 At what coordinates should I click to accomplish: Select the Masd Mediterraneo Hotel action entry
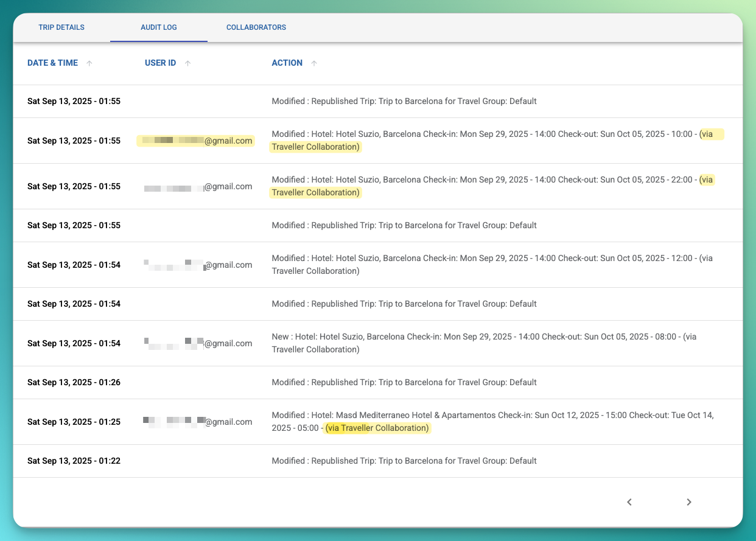pyautogui.click(x=492, y=422)
